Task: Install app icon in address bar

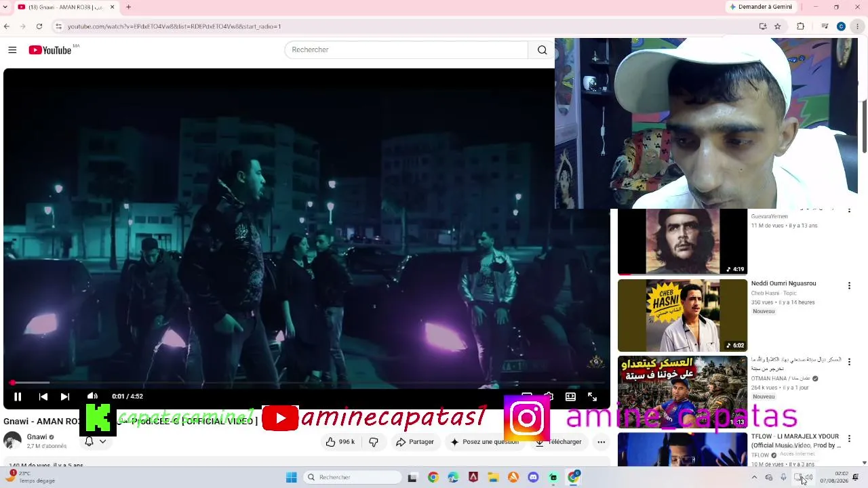Action: pyautogui.click(x=763, y=26)
